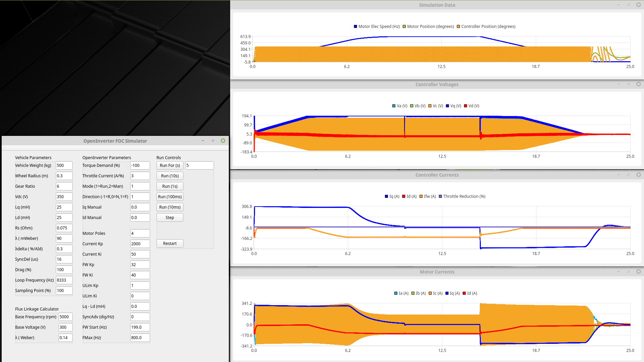
Task: Click the Vehicle Weight (kg) input
Action: 64,166
